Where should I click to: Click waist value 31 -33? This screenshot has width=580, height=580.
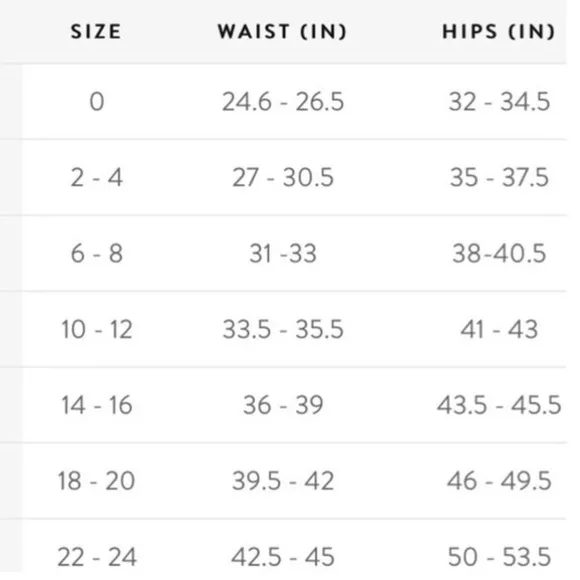coord(283,254)
